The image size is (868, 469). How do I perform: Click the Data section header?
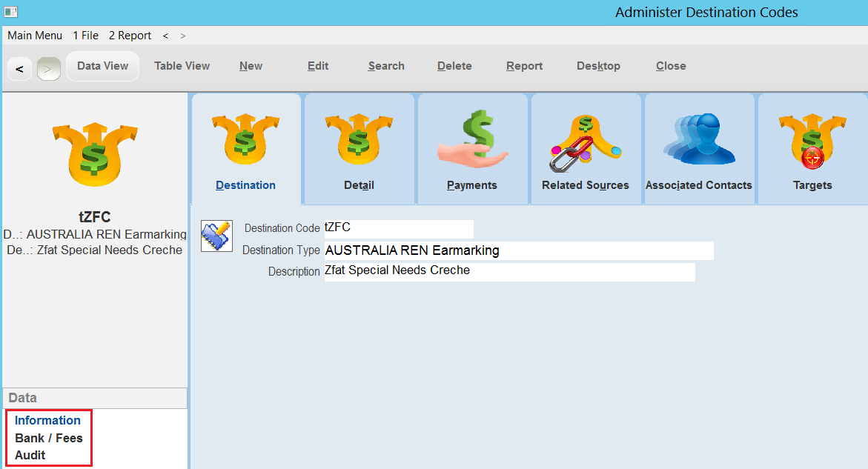click(x=95, y=398)
